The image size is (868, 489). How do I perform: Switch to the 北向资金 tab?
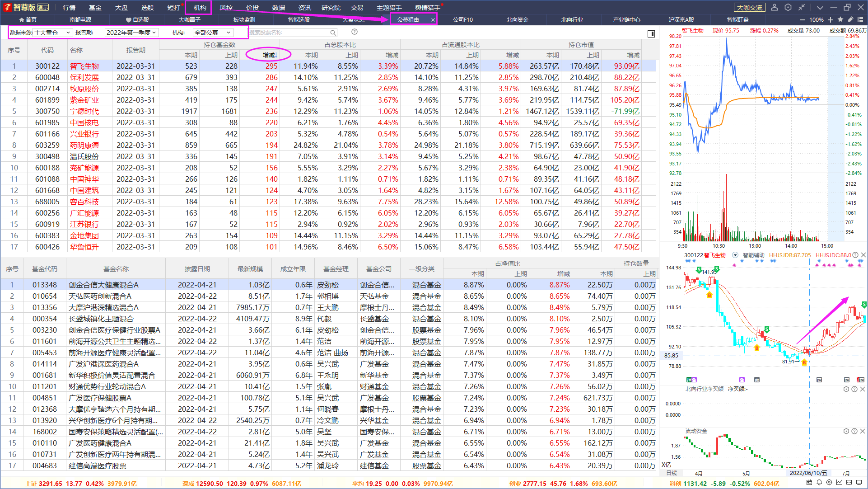click(518, 20)
